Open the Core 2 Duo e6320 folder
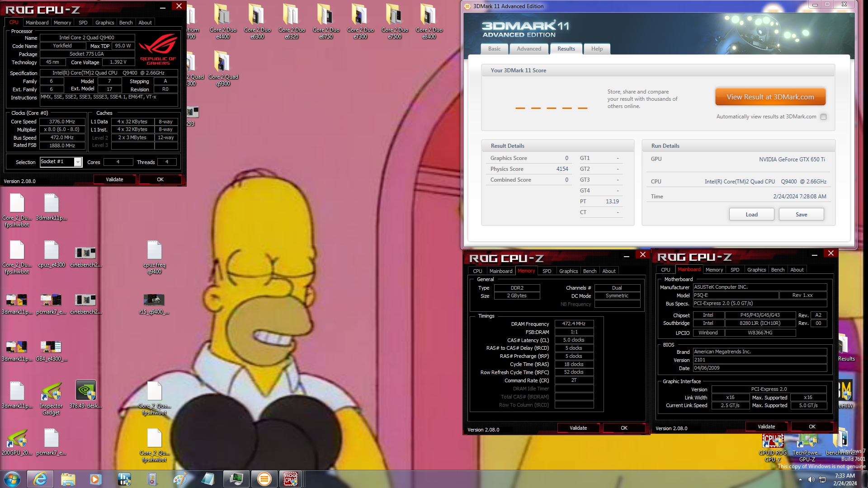The image size is (868, 488). point(292,21)
